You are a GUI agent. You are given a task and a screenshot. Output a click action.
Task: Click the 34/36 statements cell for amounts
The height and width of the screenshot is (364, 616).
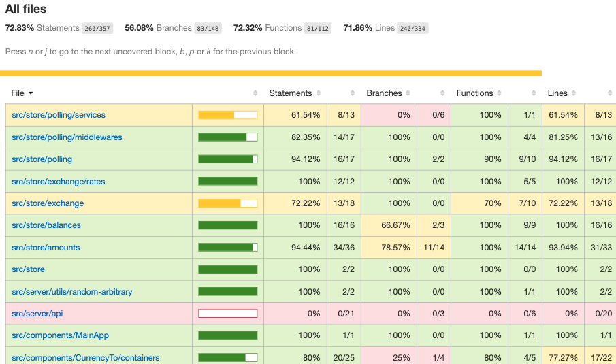344,248
